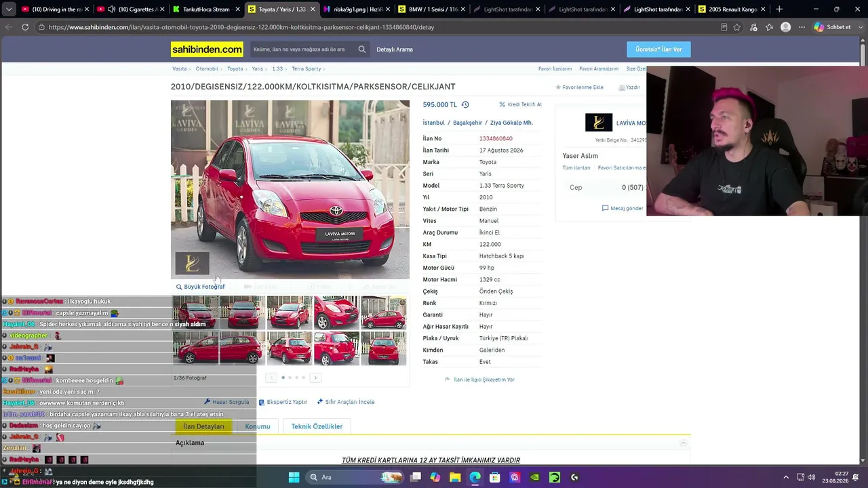Click Mesaj gönder to message seller
Image resolution: width=868 pixels, height=488 pixels.
623,208
